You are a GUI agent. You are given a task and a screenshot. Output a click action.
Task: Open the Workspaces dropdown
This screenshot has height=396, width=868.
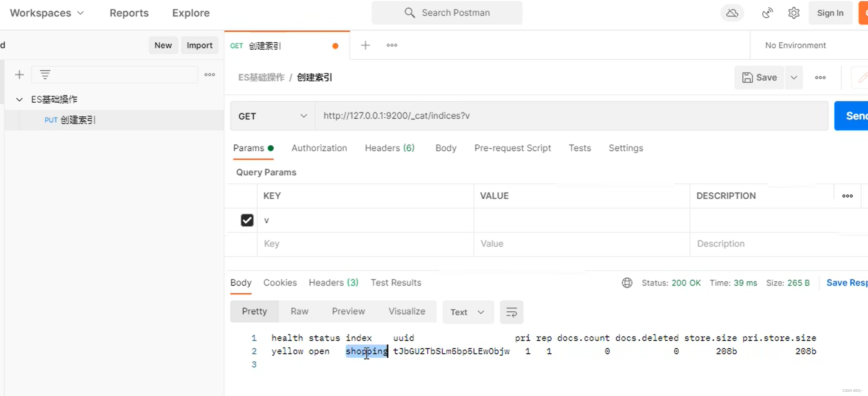pyautogui.click(x=47, y=13)
